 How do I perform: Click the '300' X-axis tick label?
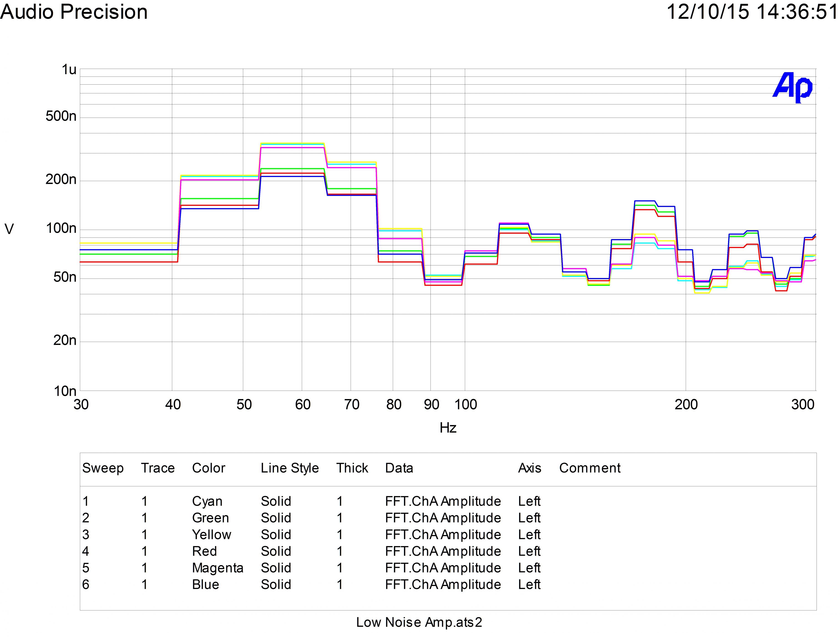(x=803, y=405)
